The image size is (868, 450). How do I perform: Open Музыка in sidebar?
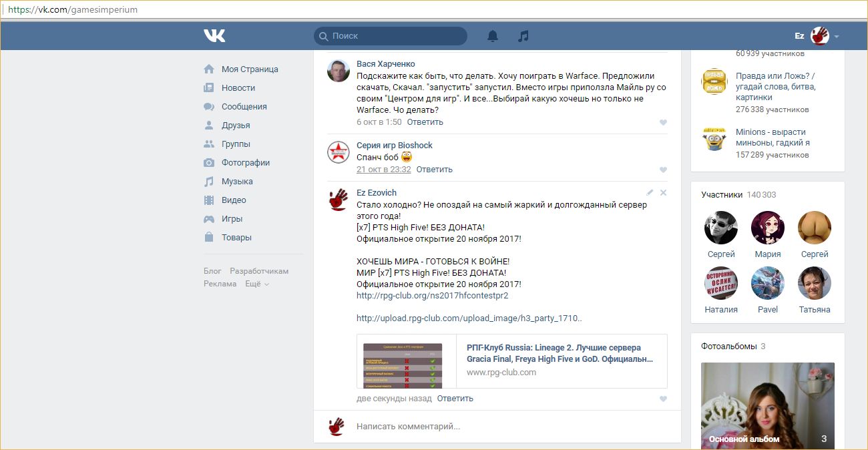(237, 182)
